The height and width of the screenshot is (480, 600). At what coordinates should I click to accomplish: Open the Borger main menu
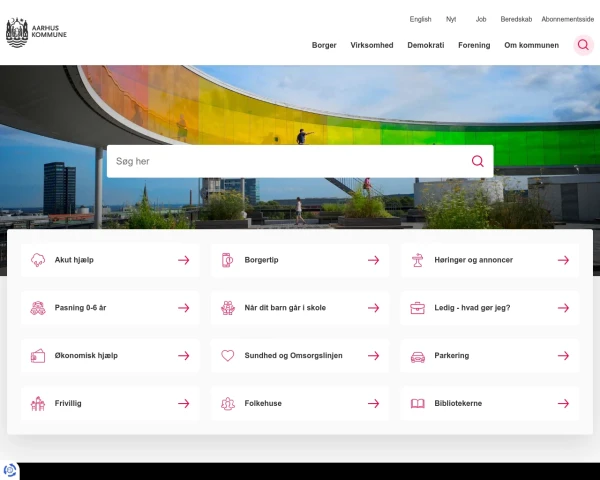324,45
